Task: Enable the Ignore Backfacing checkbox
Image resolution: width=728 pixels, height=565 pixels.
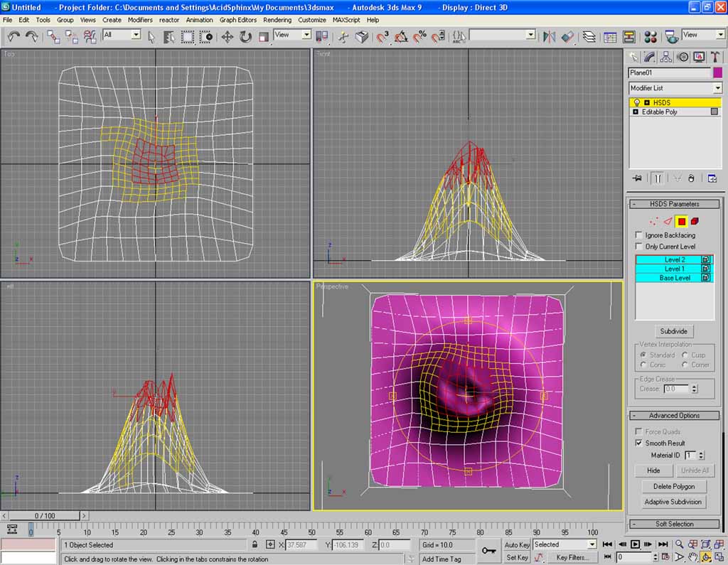Action: [638, 235]
